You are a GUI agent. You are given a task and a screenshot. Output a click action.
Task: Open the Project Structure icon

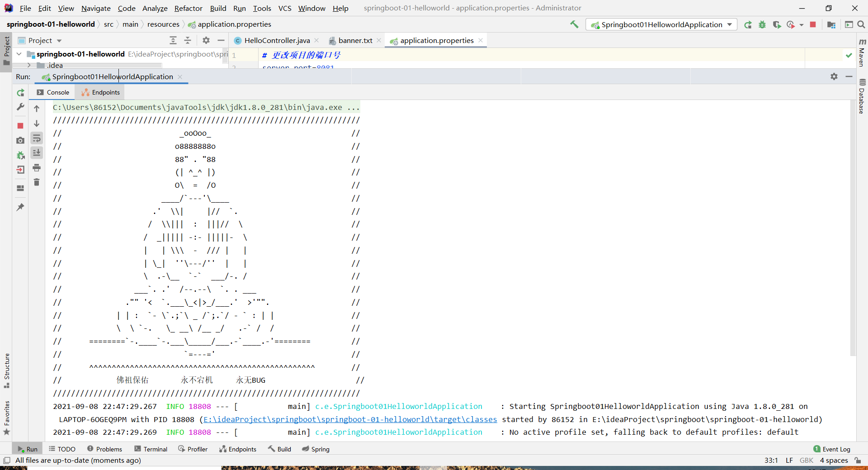coord(831,24)
